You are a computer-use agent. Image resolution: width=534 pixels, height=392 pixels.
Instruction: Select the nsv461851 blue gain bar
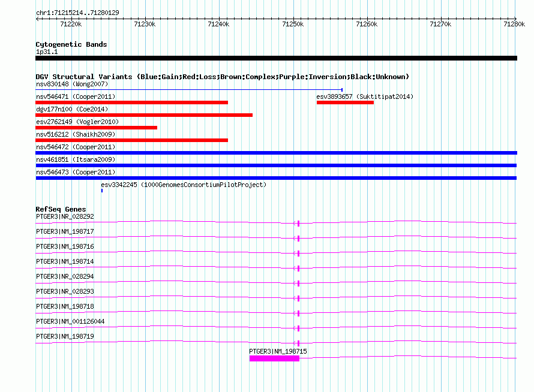click(276, 165)
